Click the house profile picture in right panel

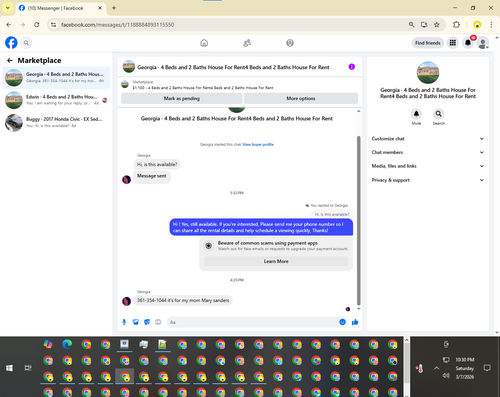coord(428,72)
